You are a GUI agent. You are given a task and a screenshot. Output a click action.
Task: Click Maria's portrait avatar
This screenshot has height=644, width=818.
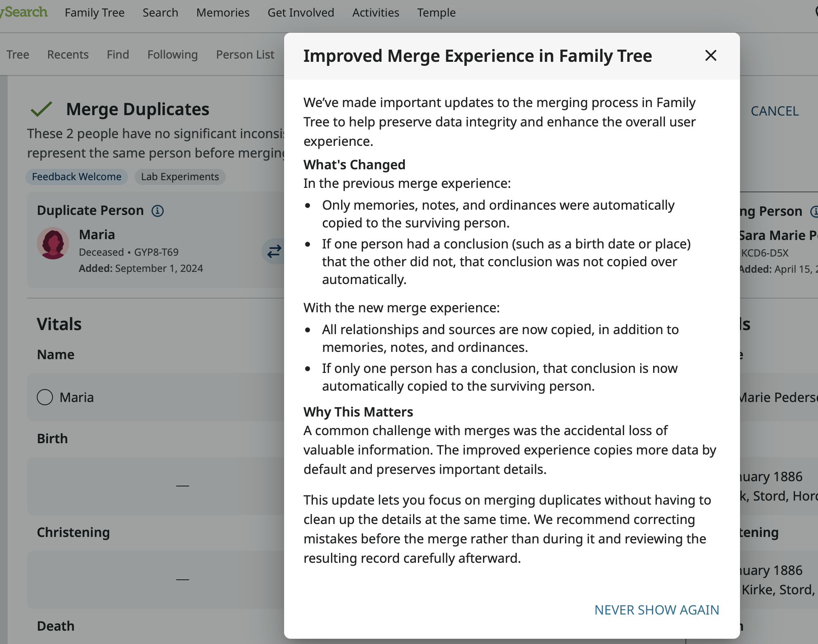53,243
